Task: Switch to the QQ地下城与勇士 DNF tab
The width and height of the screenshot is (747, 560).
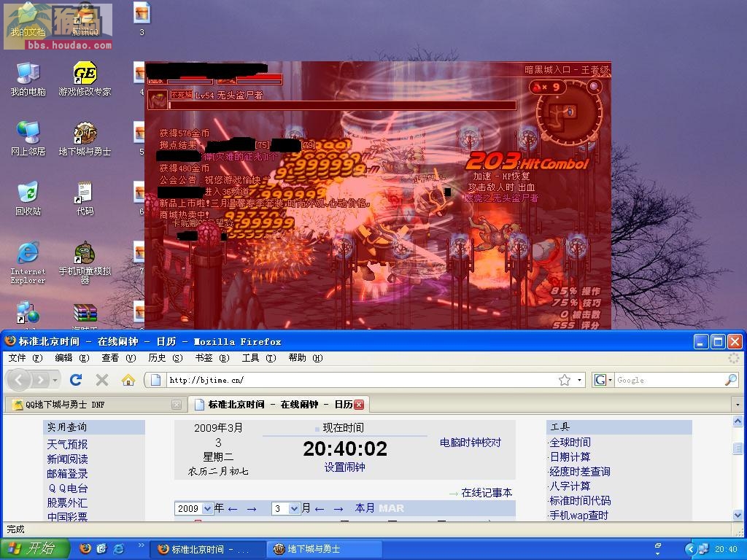Action: click(x=96, y=405)
